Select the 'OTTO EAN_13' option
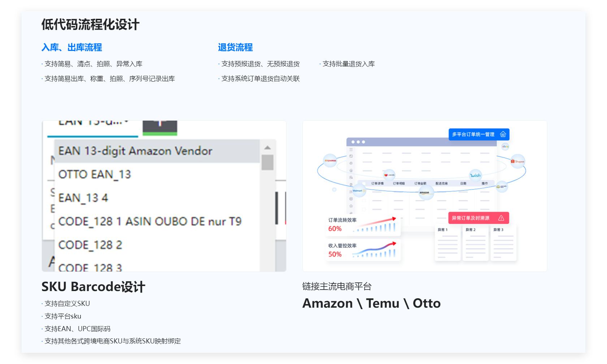 157,174
